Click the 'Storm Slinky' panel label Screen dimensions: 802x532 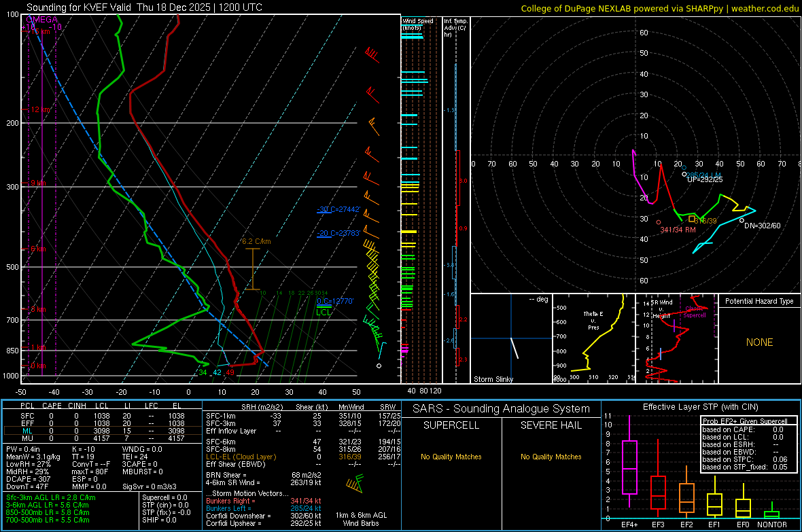click(493, 379)
